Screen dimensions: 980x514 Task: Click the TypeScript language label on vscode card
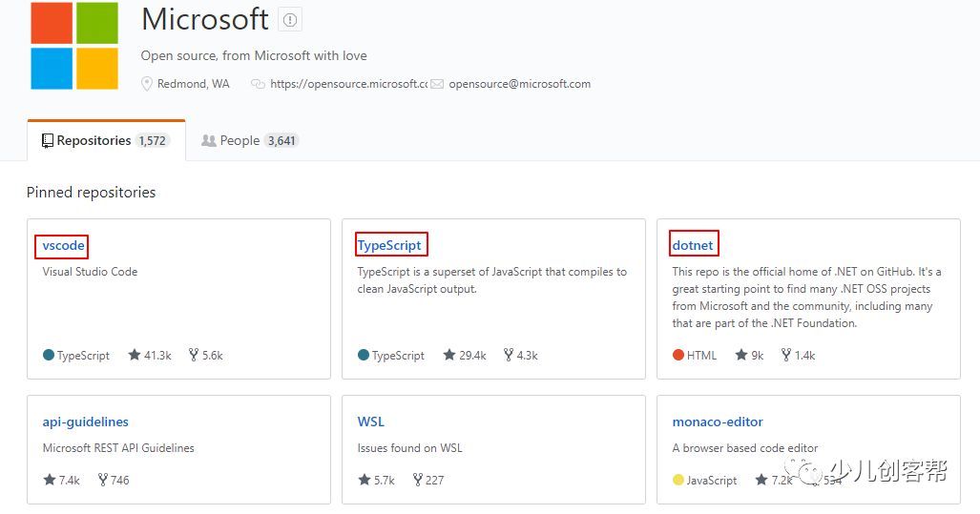coord(83,356)
